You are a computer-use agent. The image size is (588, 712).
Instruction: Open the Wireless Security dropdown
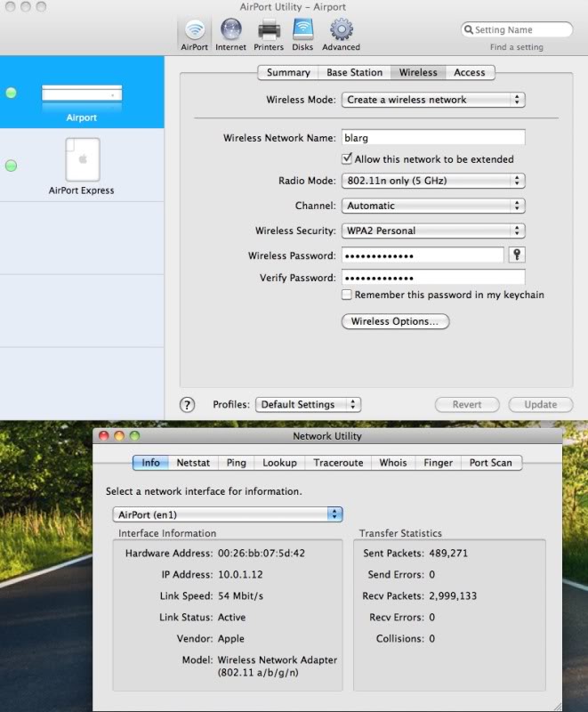[433, 231]
